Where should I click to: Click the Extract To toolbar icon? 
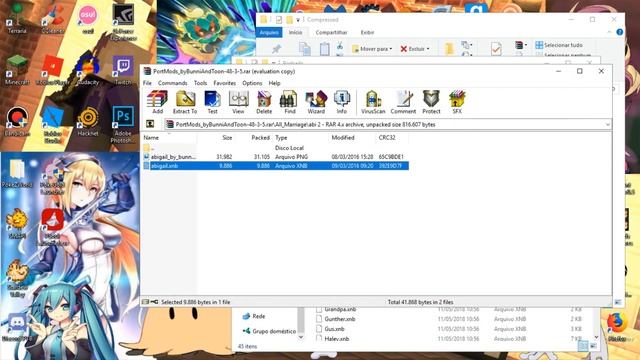pos(185,102)
